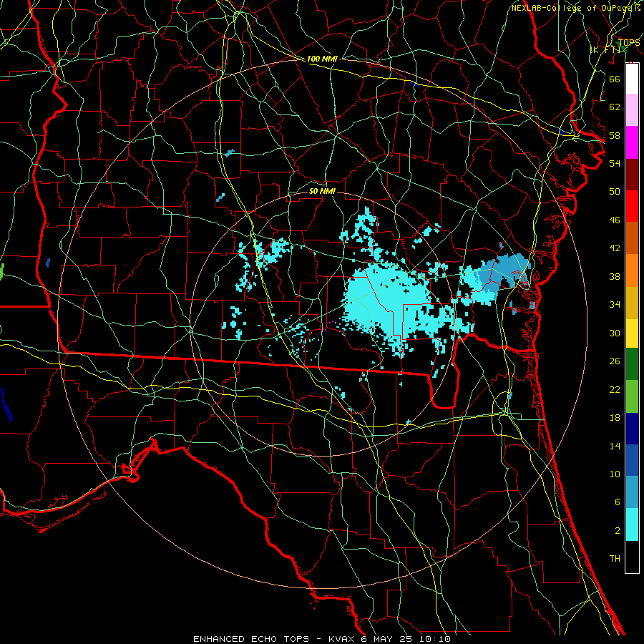The height and width of the screenshot is (644, 644).
Task: Select the 30 scale label
Action: 615,333
